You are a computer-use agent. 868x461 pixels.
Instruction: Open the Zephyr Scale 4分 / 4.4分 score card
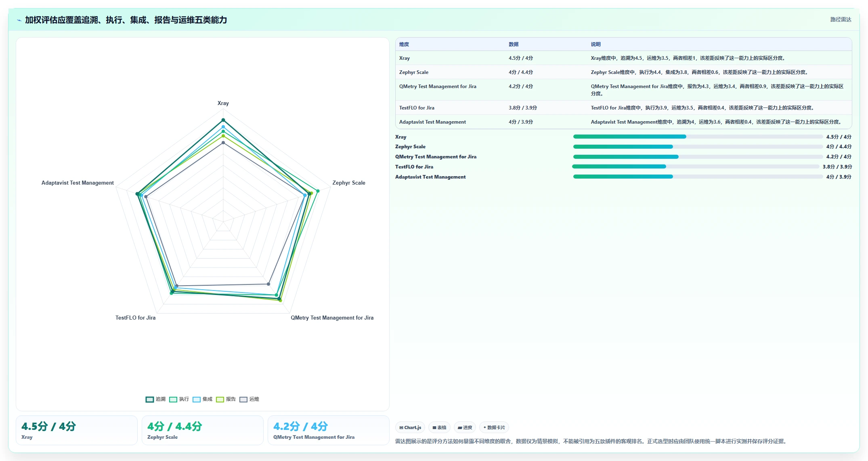coord(203,430)
